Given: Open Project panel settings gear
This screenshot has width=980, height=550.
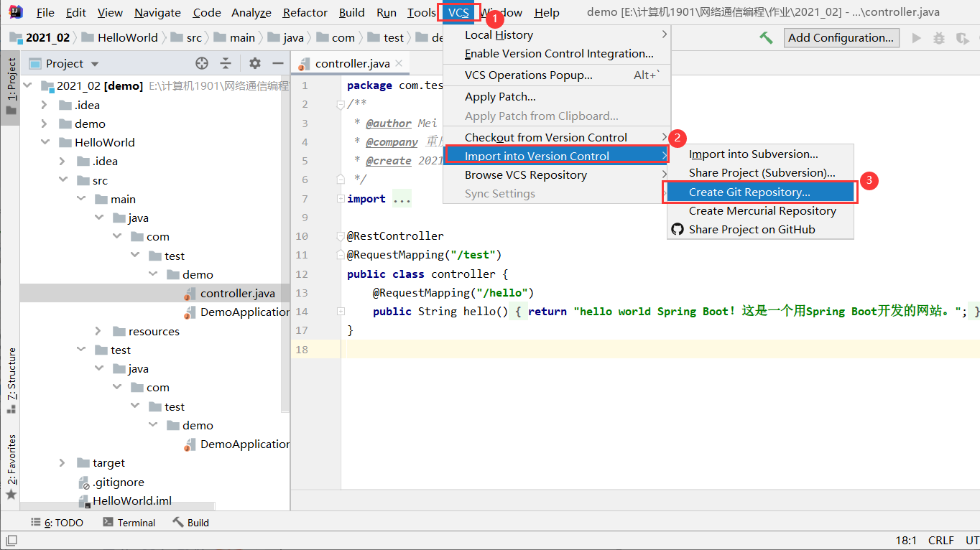Looking at the screenshot, I should (255, 63).
